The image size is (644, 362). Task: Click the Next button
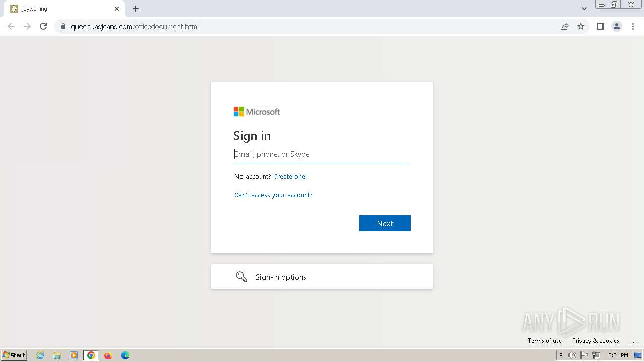click(x=385, y=223)
